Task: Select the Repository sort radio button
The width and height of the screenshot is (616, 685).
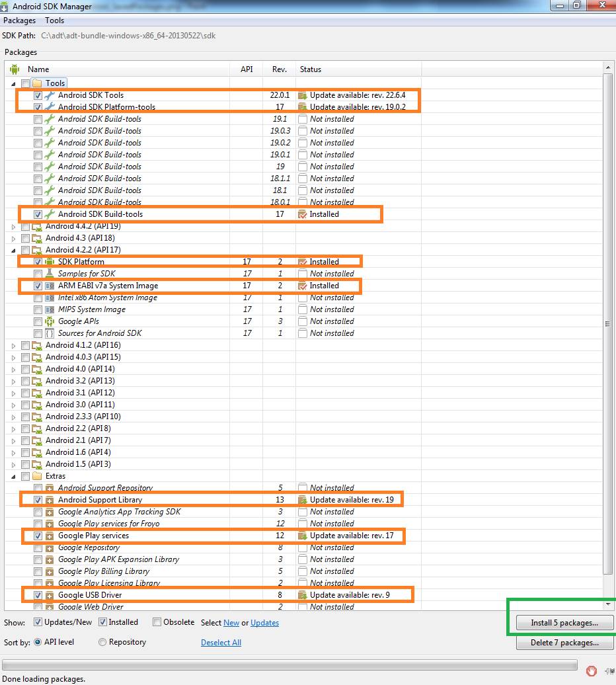Action: [x=102, y=642]
